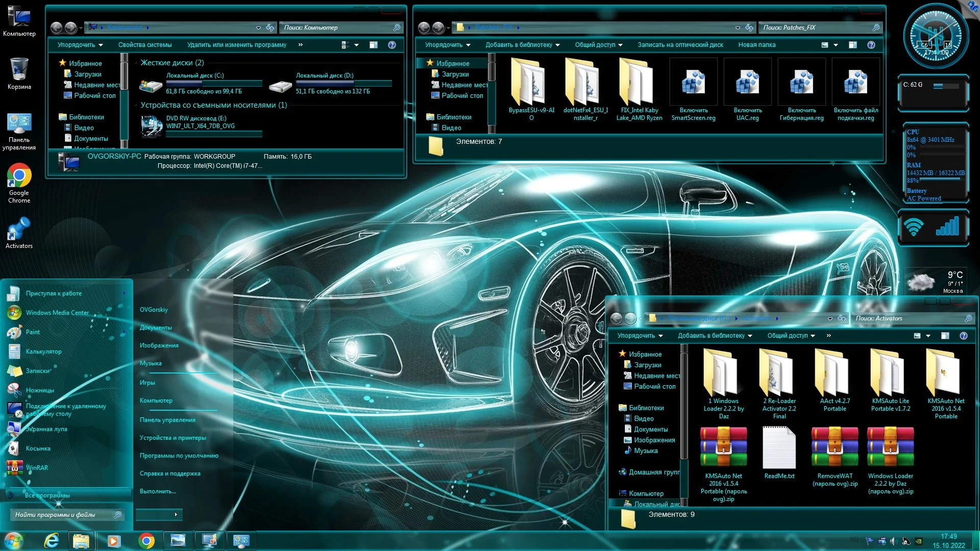This screenshot has width=980, height=551.
Task: Open Все программы in Start menu
Action: [x=47, y=495]
